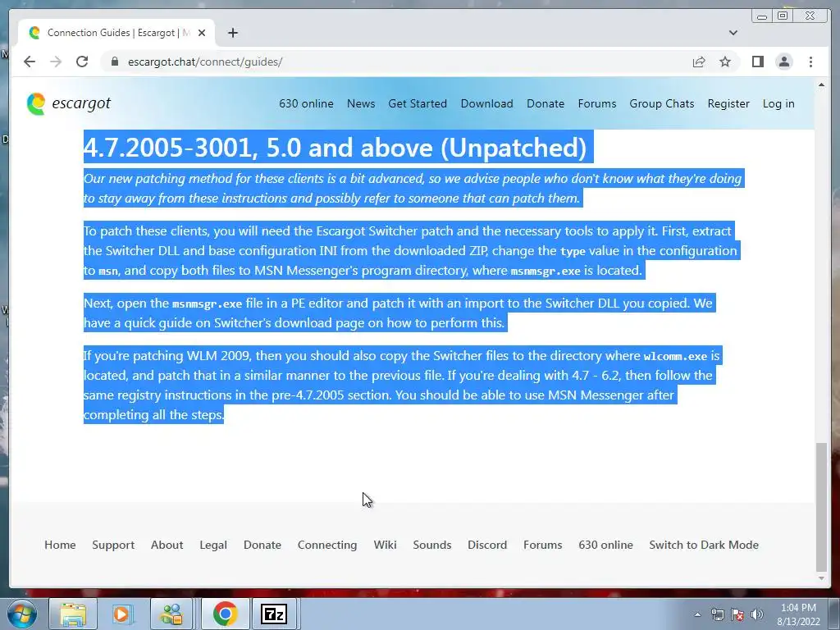Launch Windows Media Player from taskbar
The height and width of the screenshot is (630, 840).
(x=122, y=614)
